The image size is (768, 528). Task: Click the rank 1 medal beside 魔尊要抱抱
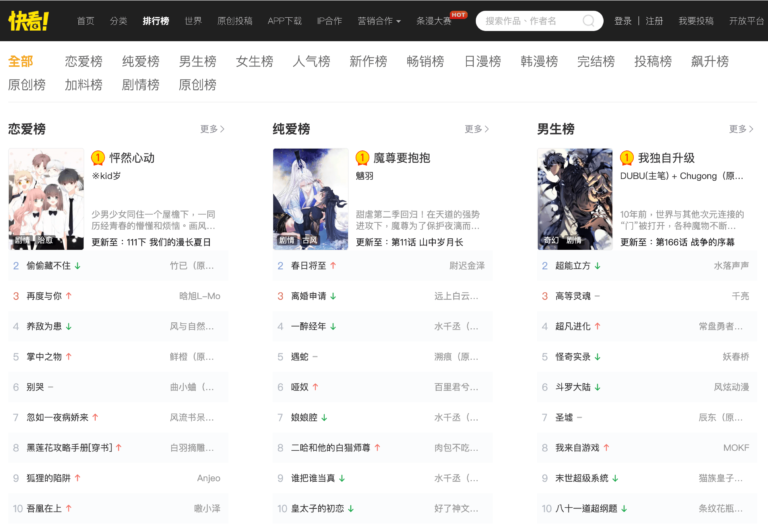click(362, 158)
